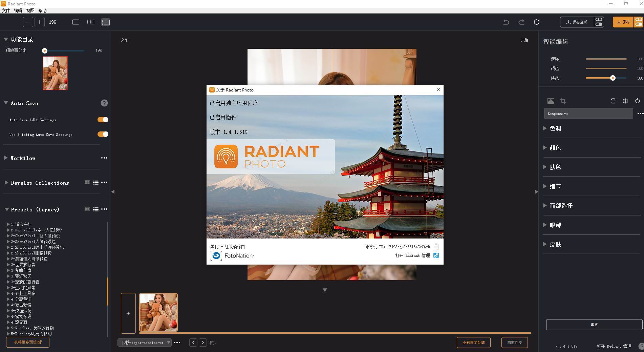Toggle the orange save options switch
The image size is (644, 352).
(639, 22)
